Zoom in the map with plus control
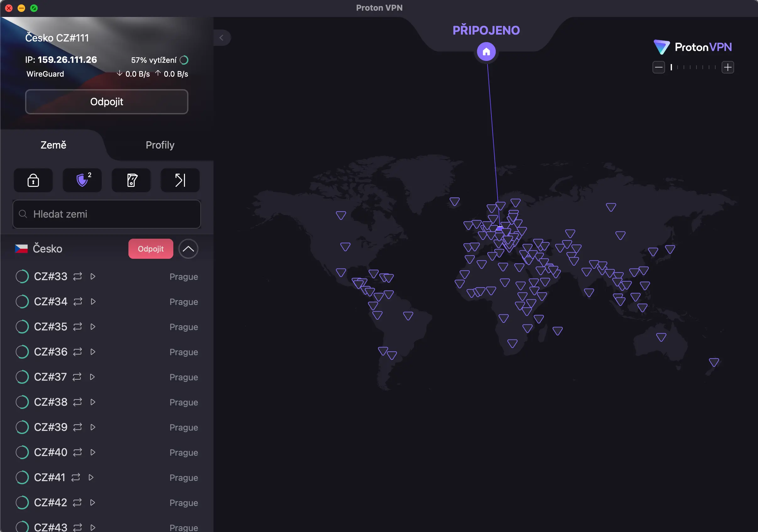758x532 pixels. (x=728, y=67)
